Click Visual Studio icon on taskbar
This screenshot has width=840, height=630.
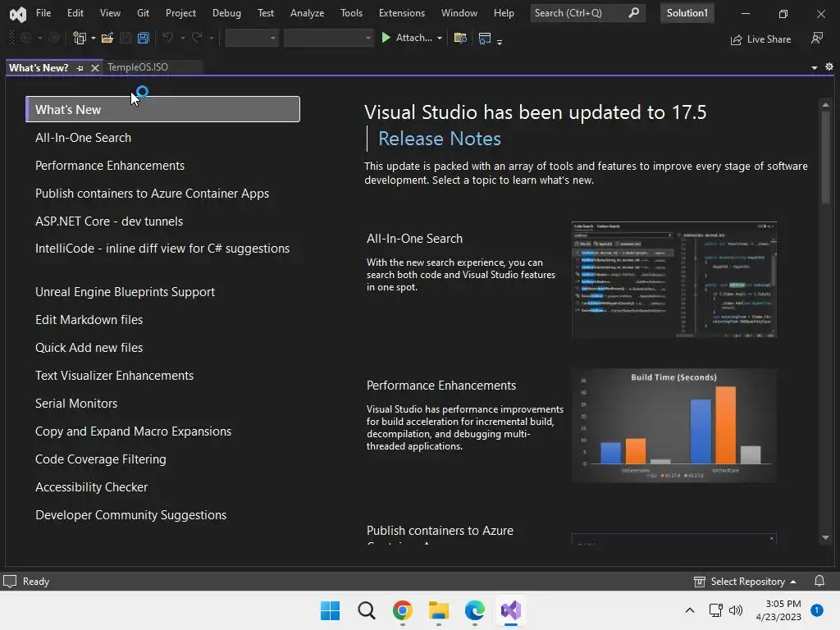511,610
